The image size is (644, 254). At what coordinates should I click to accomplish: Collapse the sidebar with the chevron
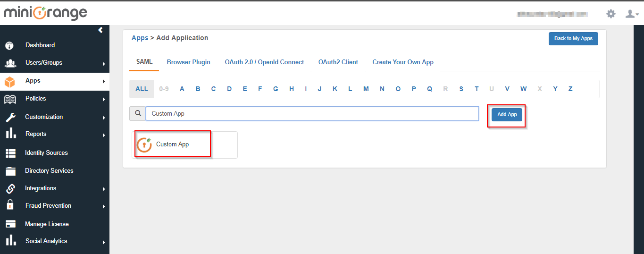(x=100, y=30)
